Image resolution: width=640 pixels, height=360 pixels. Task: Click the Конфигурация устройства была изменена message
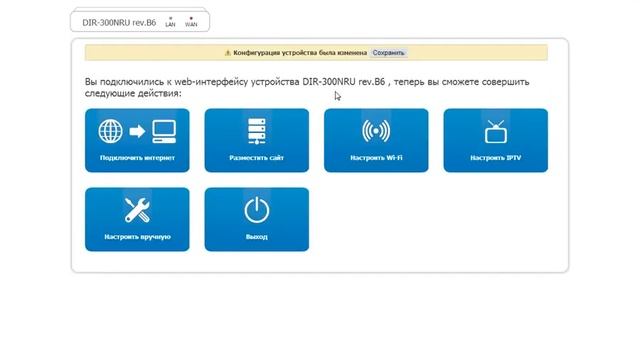(x=300, y=53)
